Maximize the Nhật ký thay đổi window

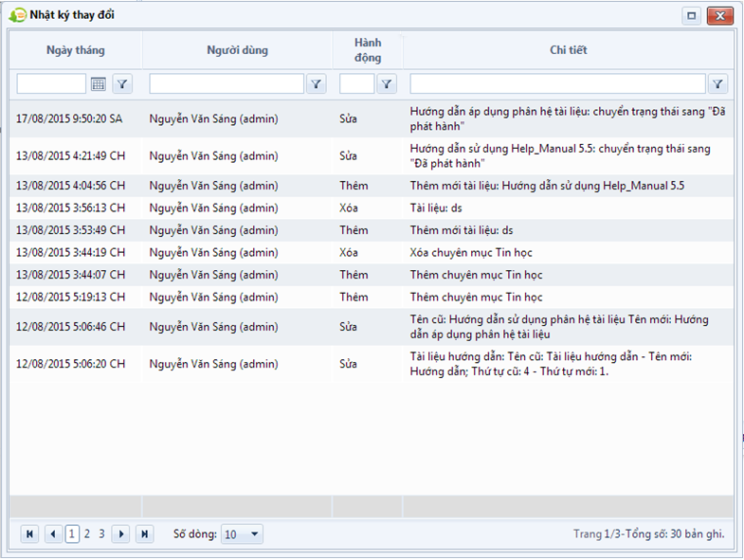(692, 16)
